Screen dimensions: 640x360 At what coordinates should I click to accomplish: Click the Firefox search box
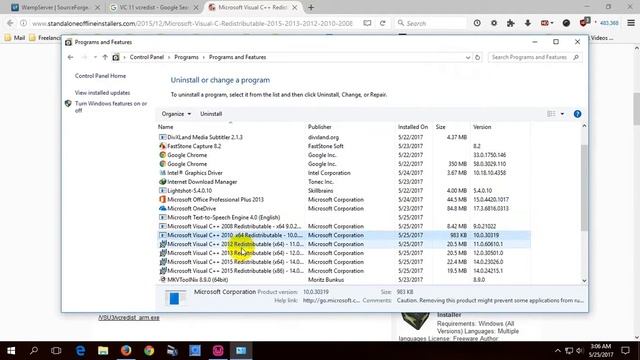point(431,23)
